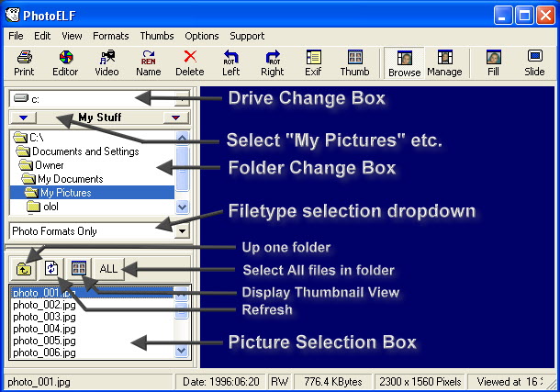
Task: Click the PhotoELF title bar logo
Action: (13, 15)
